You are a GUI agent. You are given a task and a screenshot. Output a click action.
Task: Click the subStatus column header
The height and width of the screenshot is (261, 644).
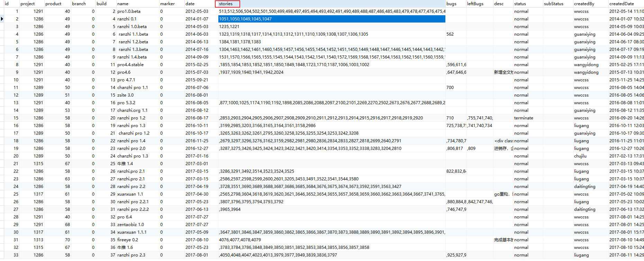pyautogui.click(x=553, y=4)
